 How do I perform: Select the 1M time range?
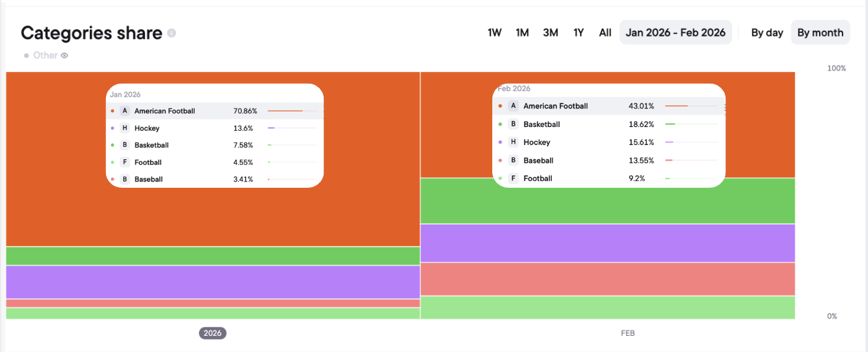pyautogui.click(x=522, y=33)
